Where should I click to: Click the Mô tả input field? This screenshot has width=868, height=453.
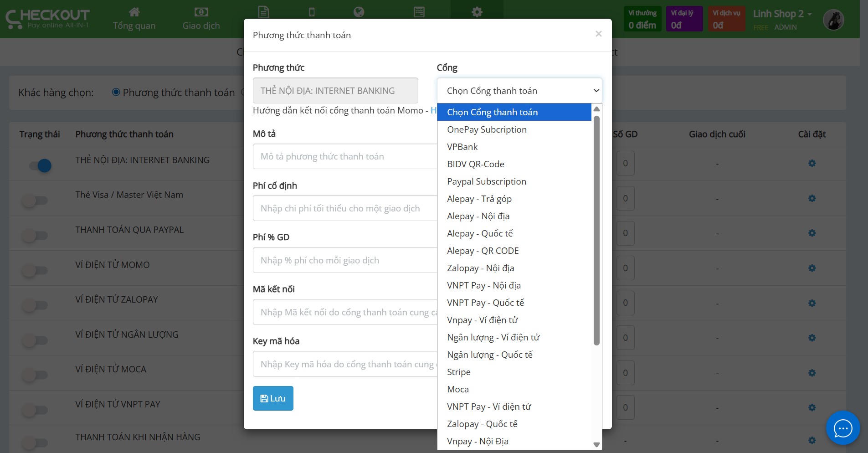coord(345,156)
